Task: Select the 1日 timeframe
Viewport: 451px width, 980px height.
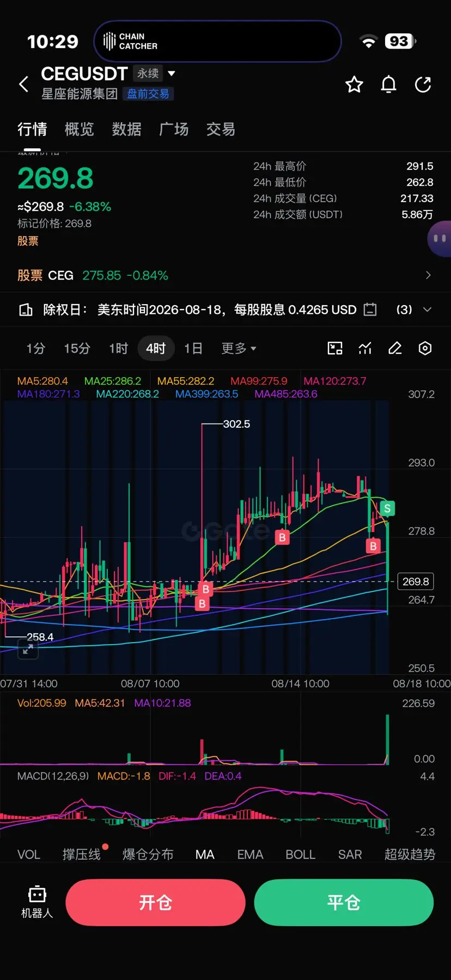Action: click(x=193, y=348)
